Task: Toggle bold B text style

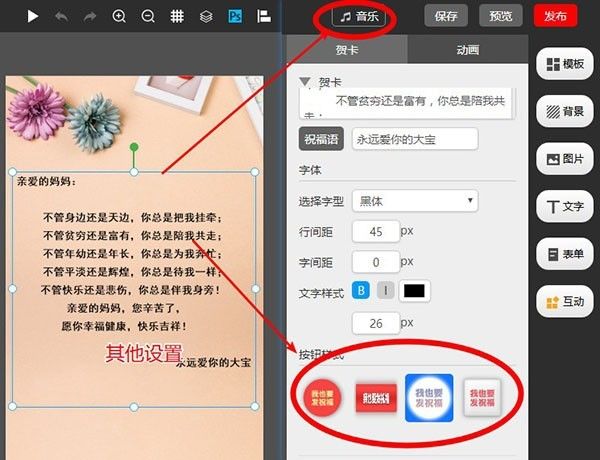Action: (x=360, y=290)
